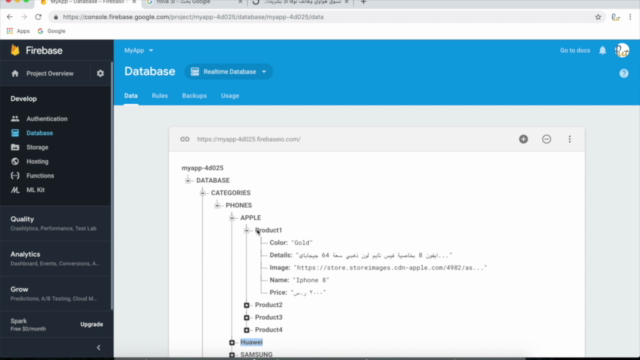This screenshot has height=360, width=640.
Task: Add a child node with plus icon
Action: coord(523,139)
